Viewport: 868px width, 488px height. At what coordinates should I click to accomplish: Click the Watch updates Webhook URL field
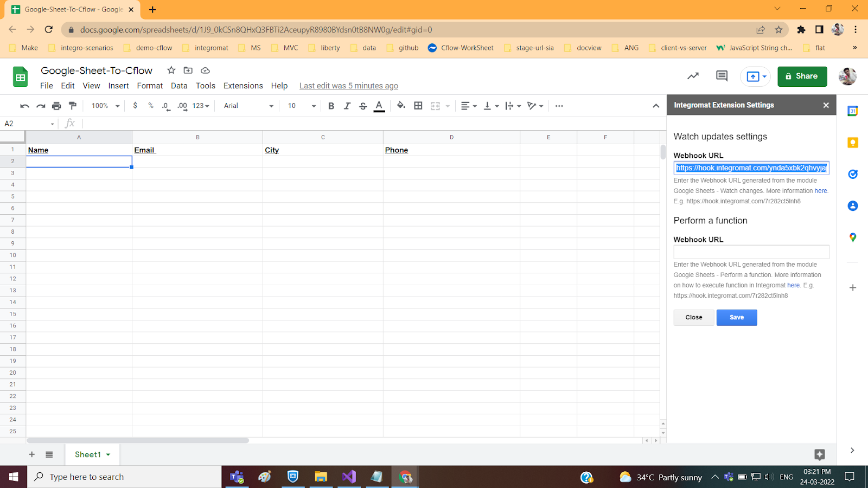[x=751, y=168]
